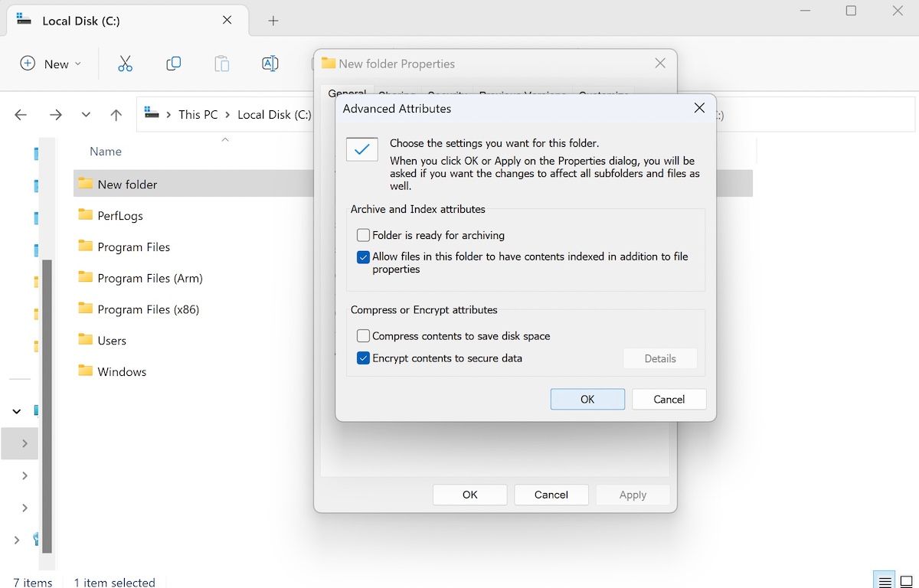Close the New folder Properties dialog
Screen dimensions: 919x588
660,64
